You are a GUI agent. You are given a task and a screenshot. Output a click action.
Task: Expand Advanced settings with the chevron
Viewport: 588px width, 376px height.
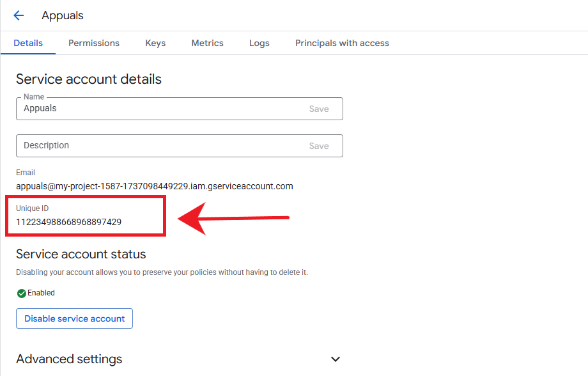(336, 359)
